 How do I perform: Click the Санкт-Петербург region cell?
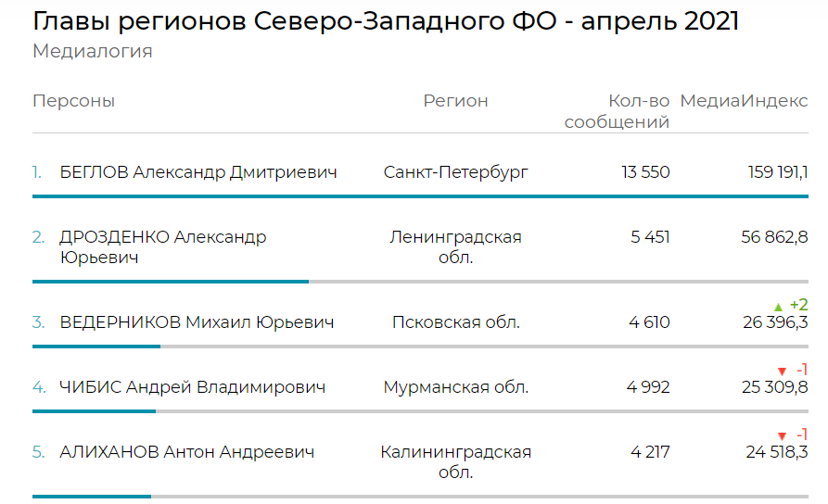click(x=455, y=172)
